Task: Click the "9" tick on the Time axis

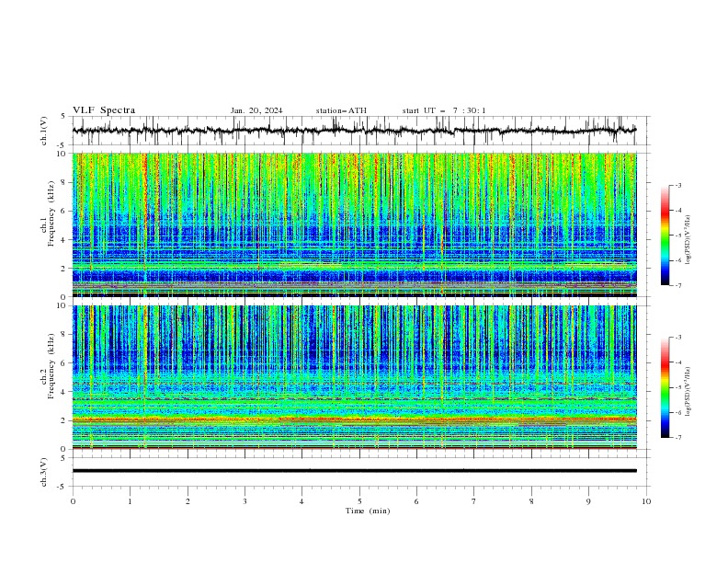Action: point(588,501)
